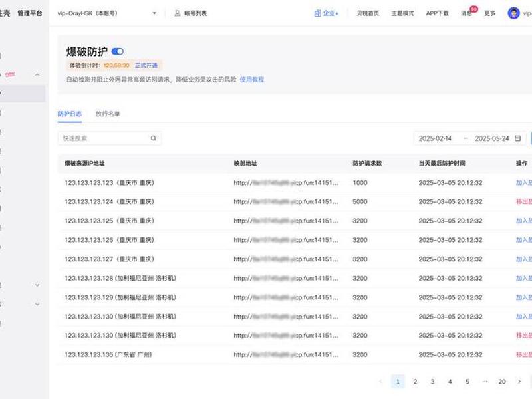
Task: Open 帐号列表 account list
Action: pyautogui.click(x=191, y=13)
